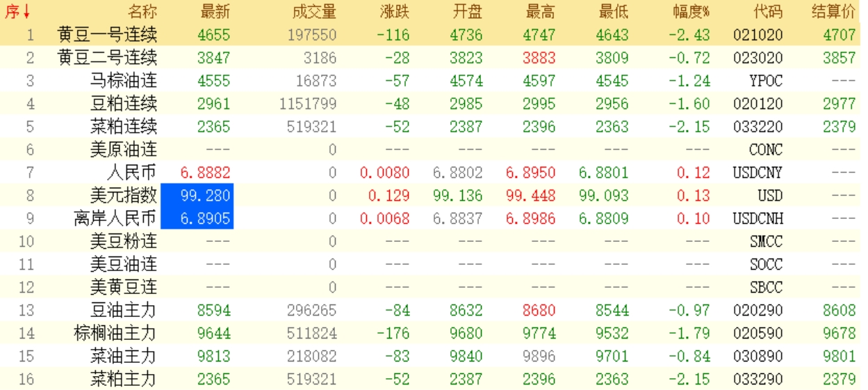Select the 菜油主力 row

pyautogui.click(x=124, y=356)
